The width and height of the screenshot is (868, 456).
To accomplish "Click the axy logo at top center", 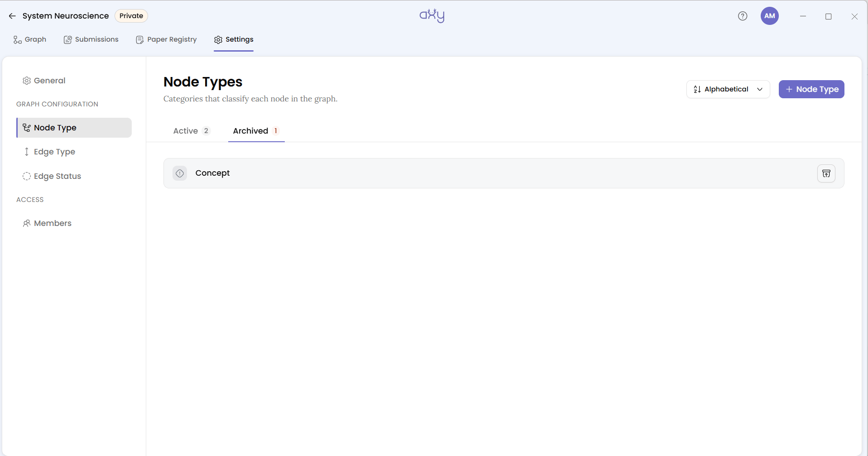I will [x=432, y=16].
